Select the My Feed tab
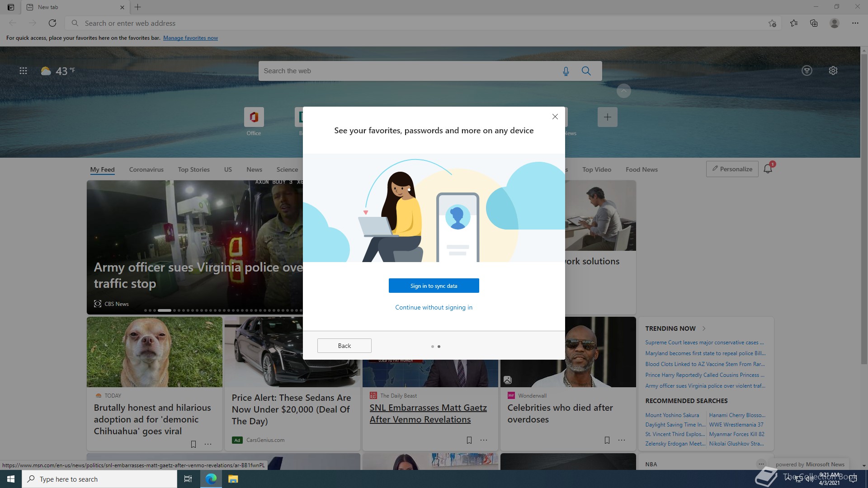Image resolution: width=868 pixels, height=488 pixels. [102, 169]
